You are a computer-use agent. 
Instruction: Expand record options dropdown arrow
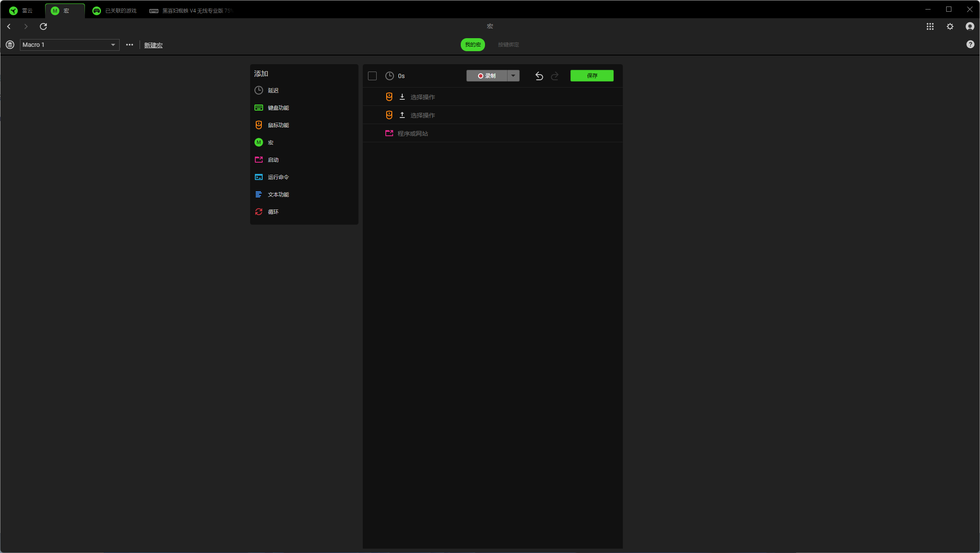(x=513, y=76)
